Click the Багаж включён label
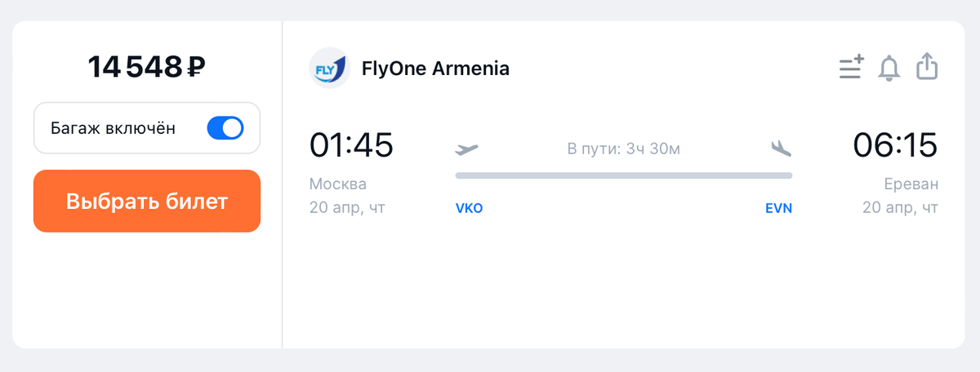Screen dimensions: 980x372 [113, 128]
